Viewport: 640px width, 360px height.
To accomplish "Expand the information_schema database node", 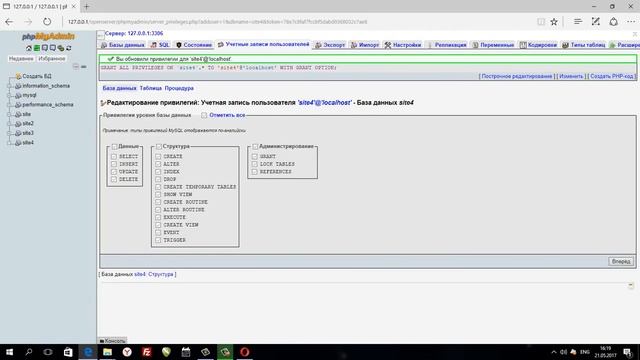I will [9, 86].
